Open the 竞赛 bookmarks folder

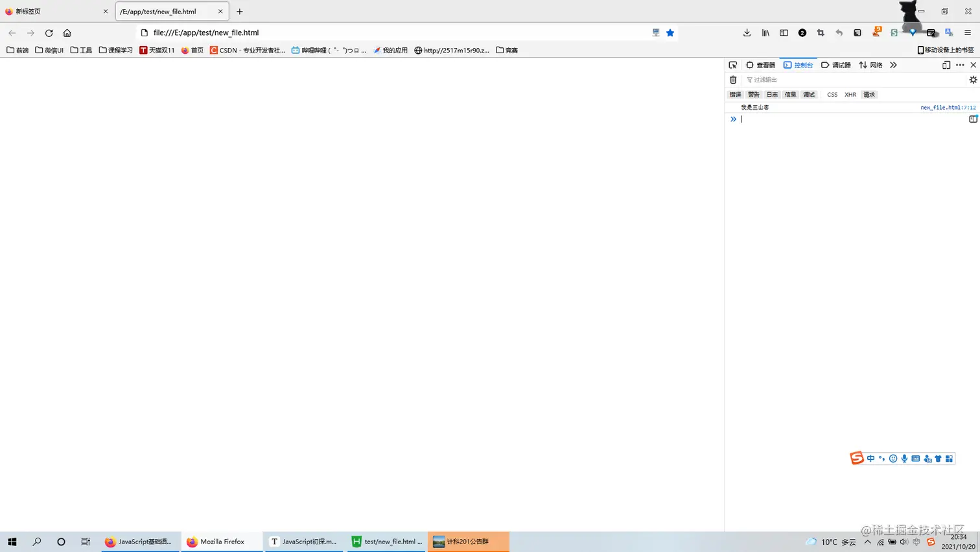(x=507, y=50)
